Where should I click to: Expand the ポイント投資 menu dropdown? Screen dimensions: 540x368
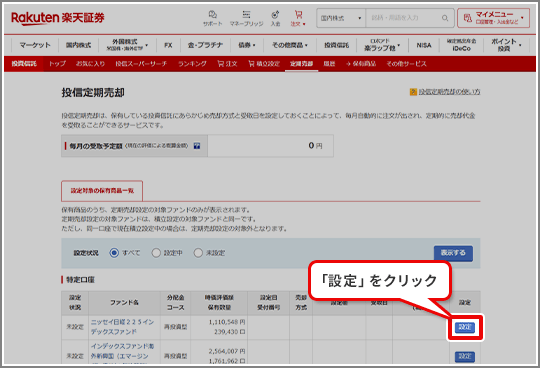pos(506,45)
